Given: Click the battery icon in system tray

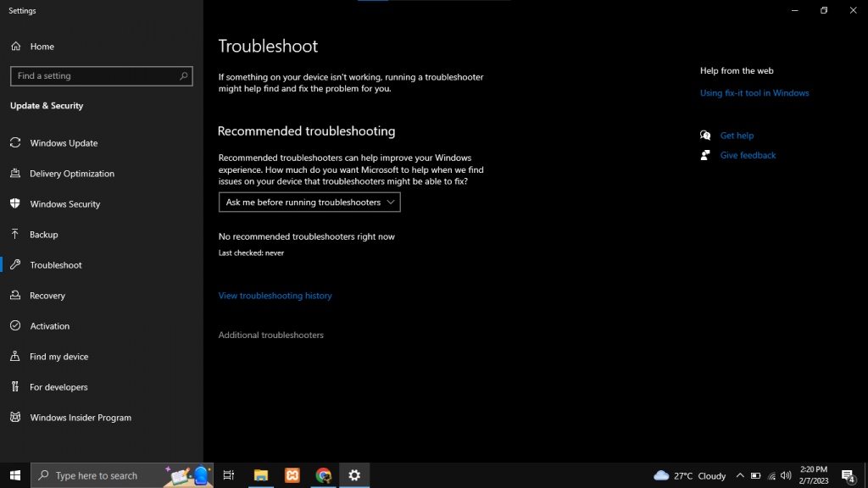Looking at the screenshot, I should click(x=755, y=475).
